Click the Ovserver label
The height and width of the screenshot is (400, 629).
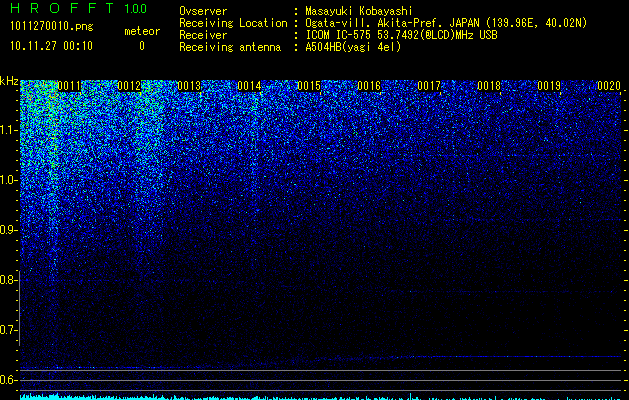203,11
